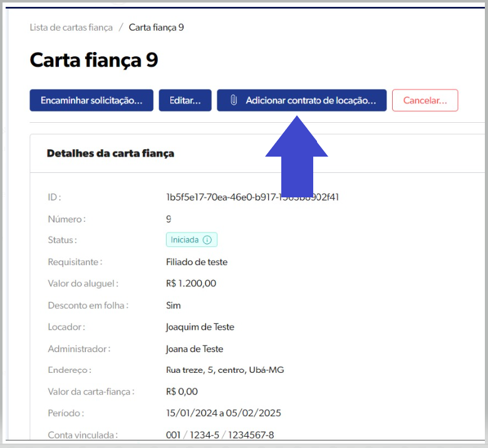Click the paperclip icon on the add-contract button
The height and width of the screenshot is (448, 488).
pyautogui.click(x=234, y=100)
